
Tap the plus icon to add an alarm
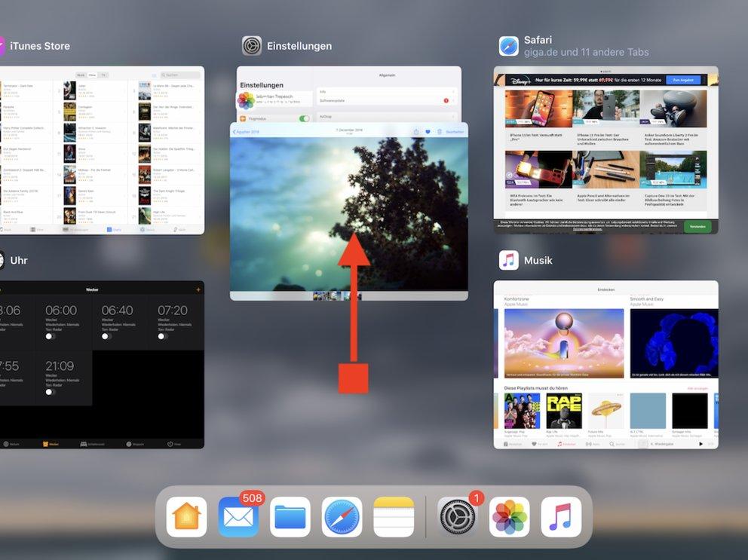coord(198,289)
